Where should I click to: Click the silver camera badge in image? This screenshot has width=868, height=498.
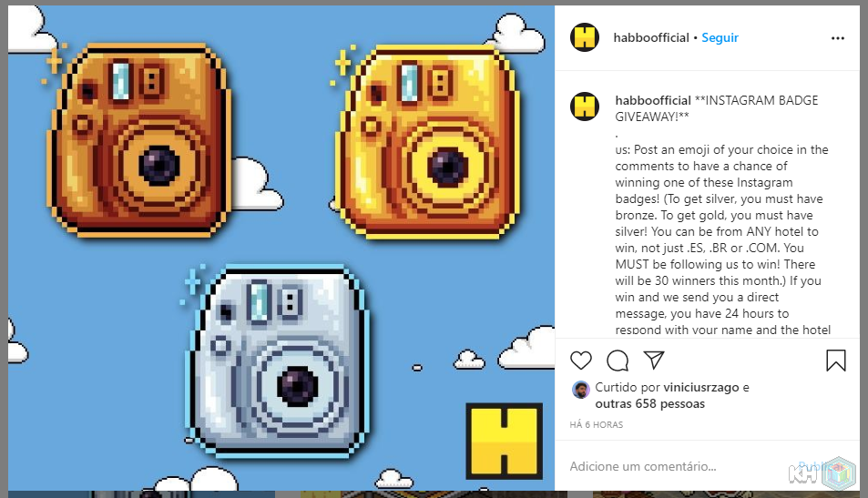(279, 361)
